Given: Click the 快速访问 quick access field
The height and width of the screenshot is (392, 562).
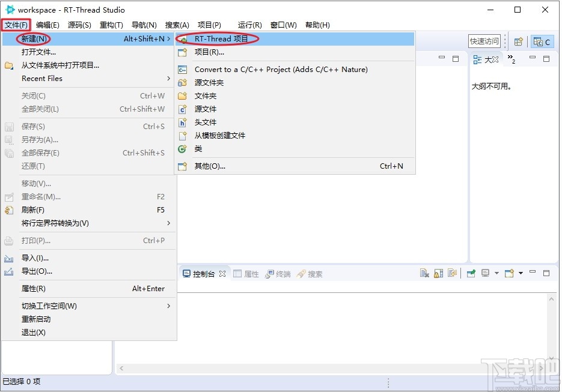Looking at the screenshot, I should 484,41.
